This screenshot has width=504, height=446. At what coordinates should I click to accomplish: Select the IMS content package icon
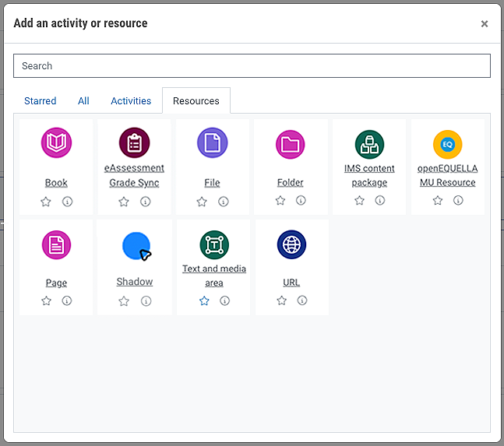369,144
